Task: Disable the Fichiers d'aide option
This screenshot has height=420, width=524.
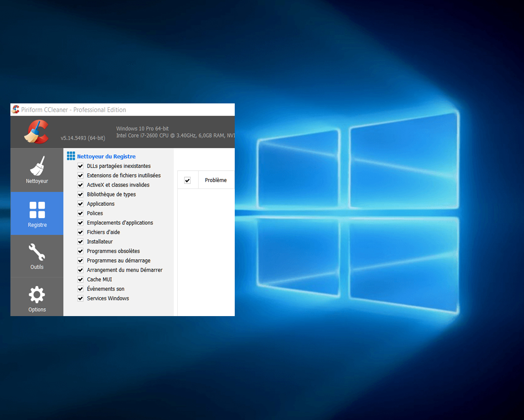Action: pyautogui.click(x=81, y=232)
